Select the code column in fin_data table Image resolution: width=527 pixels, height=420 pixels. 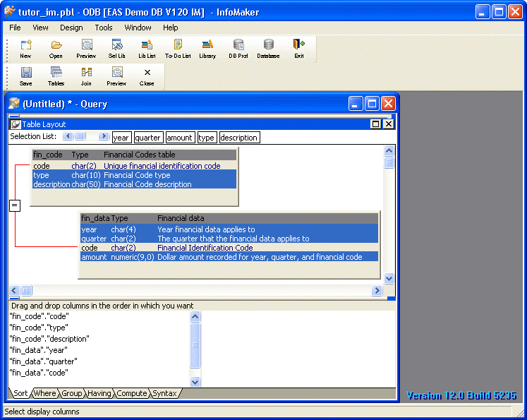click(x=229, y=248)
